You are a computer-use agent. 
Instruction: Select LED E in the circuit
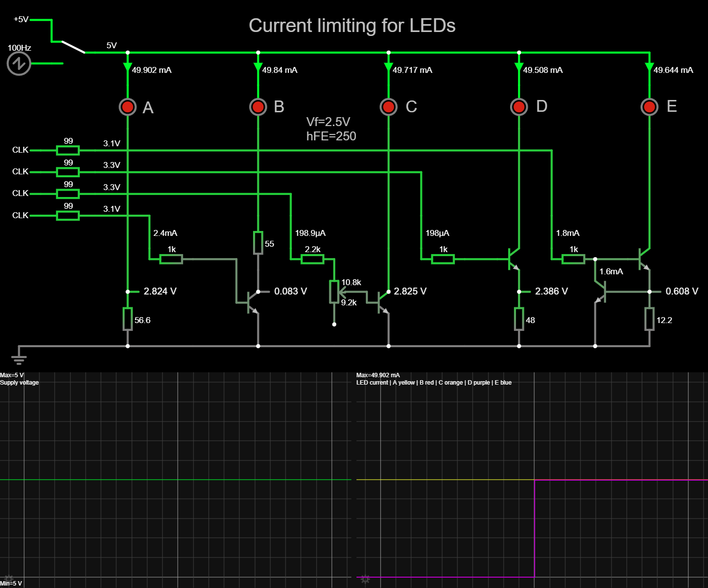(649, 106)
